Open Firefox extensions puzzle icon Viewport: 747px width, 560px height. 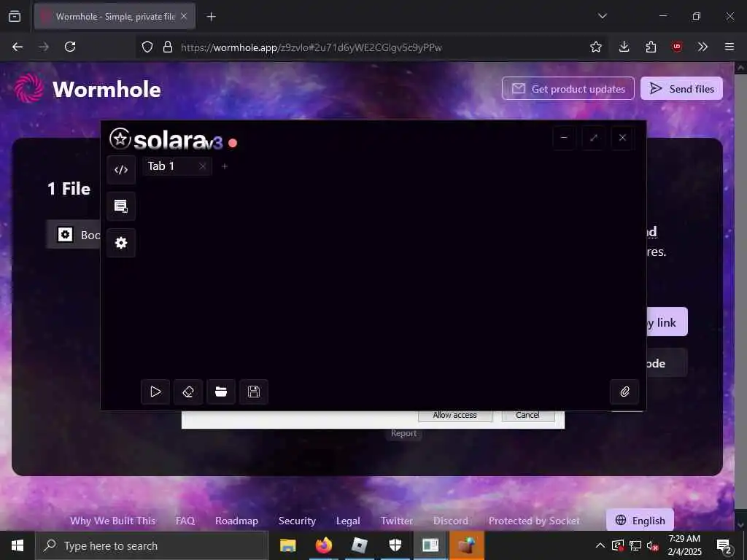[x=651, y=47]
